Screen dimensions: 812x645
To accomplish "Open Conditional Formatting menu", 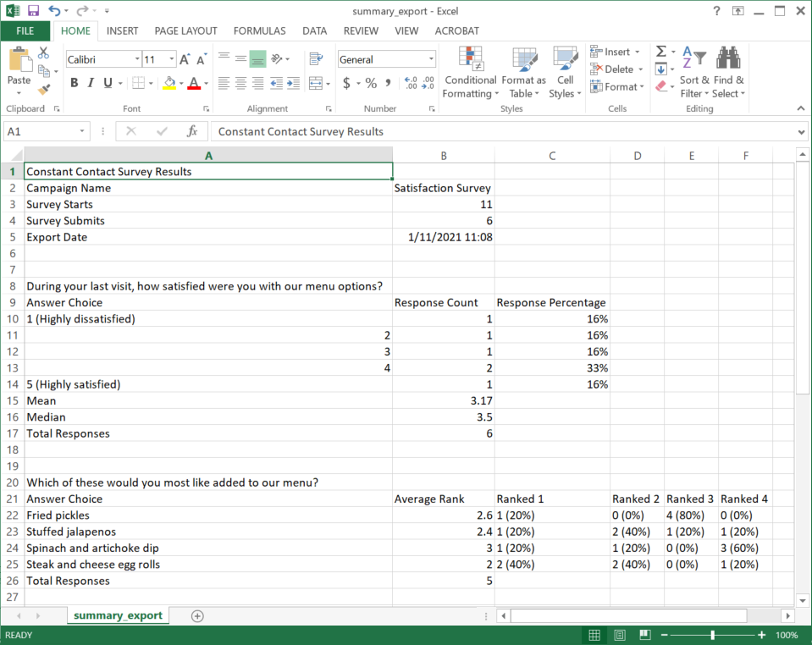I will (470, 73).
